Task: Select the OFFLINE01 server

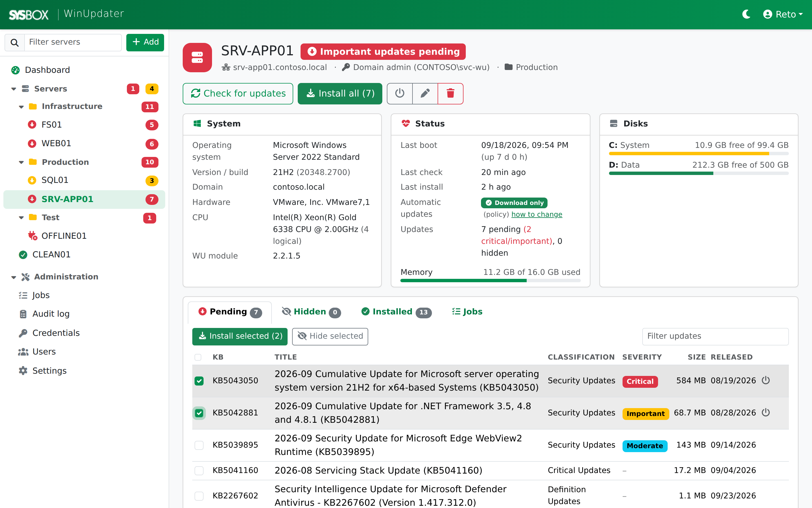Action: [84, 236]
